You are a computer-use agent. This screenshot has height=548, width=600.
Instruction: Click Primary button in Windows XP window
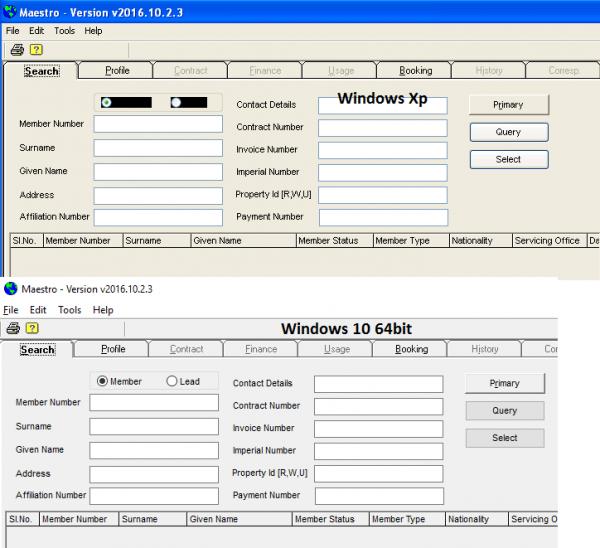509,104
